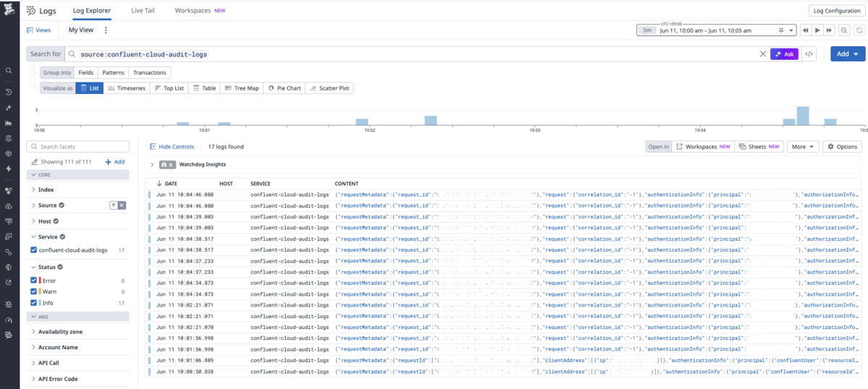Open the Options settings button
This screenshot has width=868, height=389.
842,147
